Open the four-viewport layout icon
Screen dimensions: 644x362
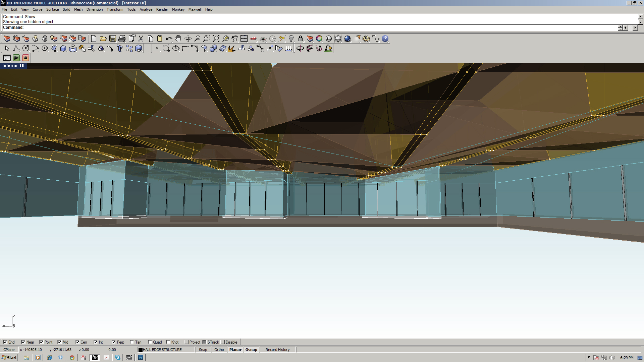coord(244,39)
